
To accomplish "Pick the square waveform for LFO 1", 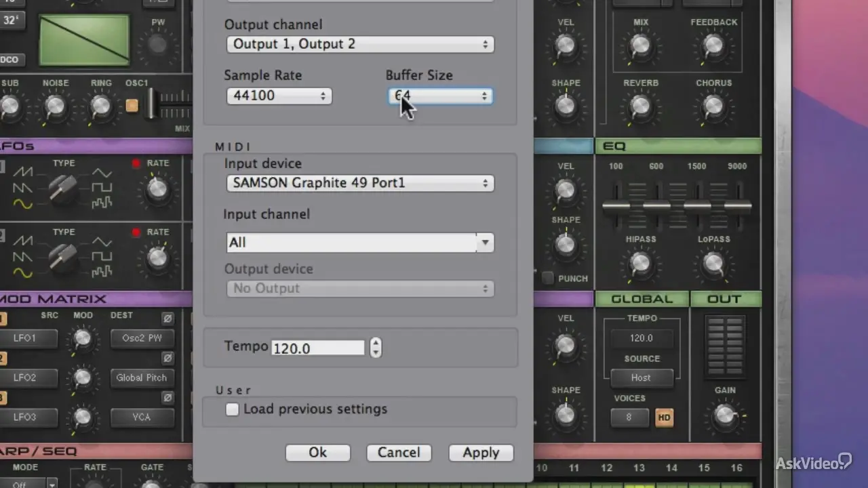I will coord(102,188).
